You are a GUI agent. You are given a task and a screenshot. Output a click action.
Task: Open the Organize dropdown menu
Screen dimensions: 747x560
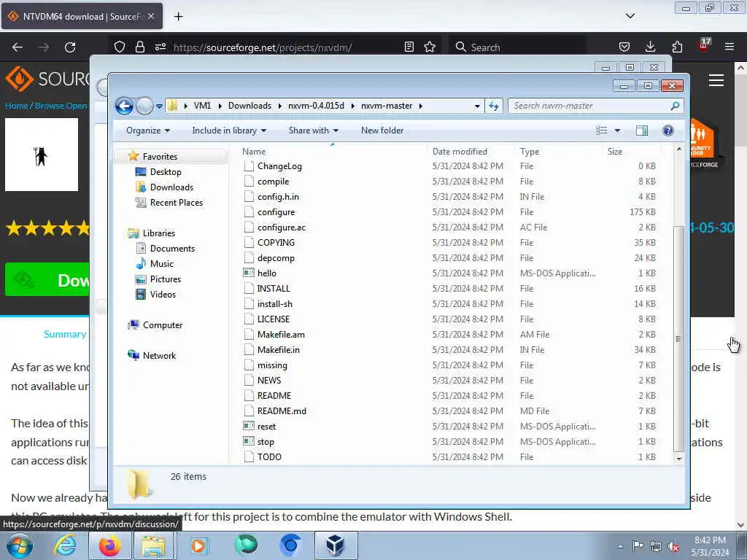[x=147, y=131]
